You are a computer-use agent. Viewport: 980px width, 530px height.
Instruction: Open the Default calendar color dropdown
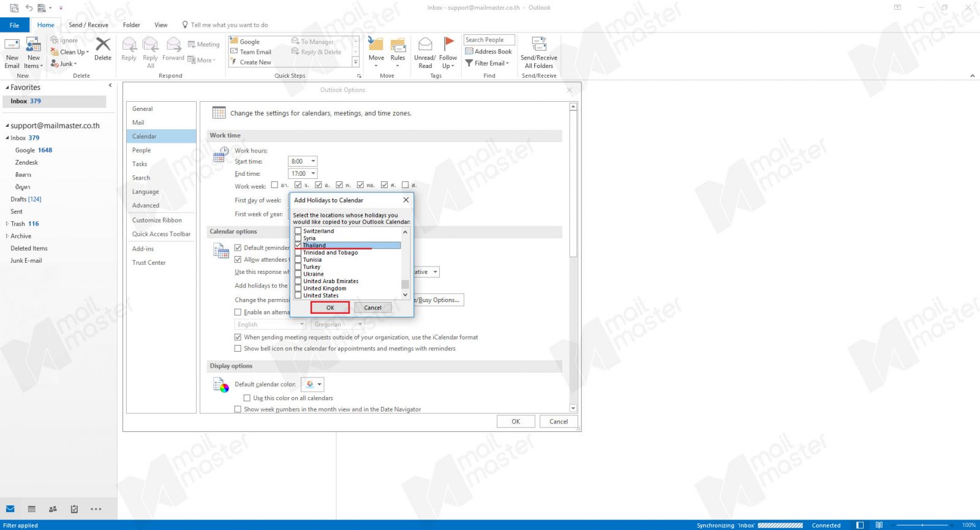[312, 384]
